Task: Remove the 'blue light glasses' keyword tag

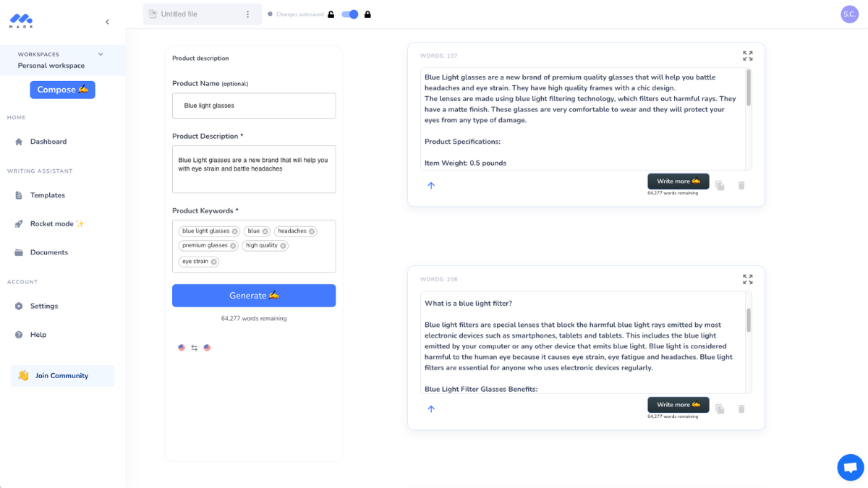Action: click(x=235, y=231)
